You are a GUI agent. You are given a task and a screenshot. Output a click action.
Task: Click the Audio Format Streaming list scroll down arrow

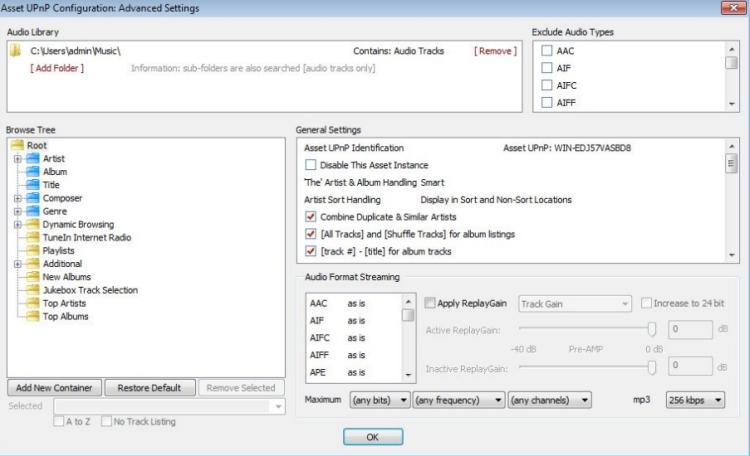[x=408, y=375]
